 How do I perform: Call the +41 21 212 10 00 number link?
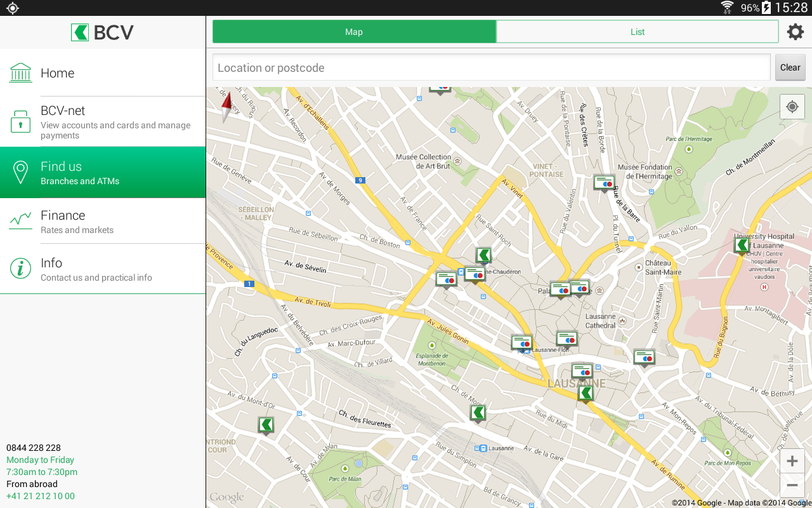click(40, 496)
